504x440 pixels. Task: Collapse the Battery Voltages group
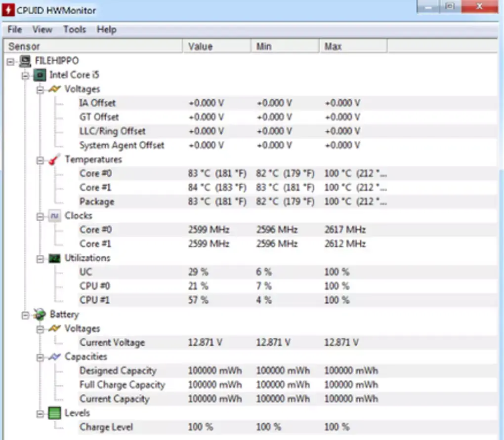pos(40,329)
